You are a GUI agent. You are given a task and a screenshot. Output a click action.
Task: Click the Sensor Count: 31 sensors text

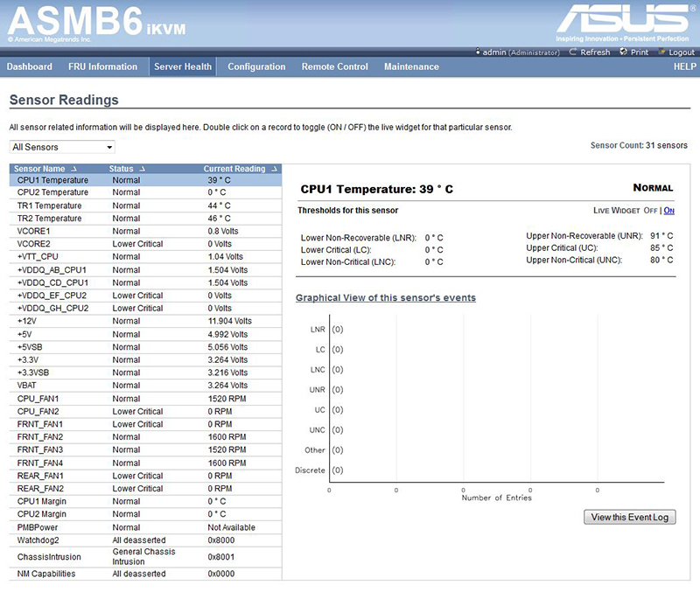click(639, 145)
